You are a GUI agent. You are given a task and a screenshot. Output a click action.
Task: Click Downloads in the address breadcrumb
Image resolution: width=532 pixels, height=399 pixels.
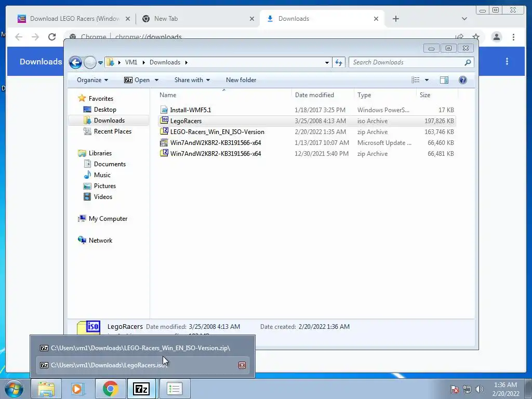tap(165, 62)
